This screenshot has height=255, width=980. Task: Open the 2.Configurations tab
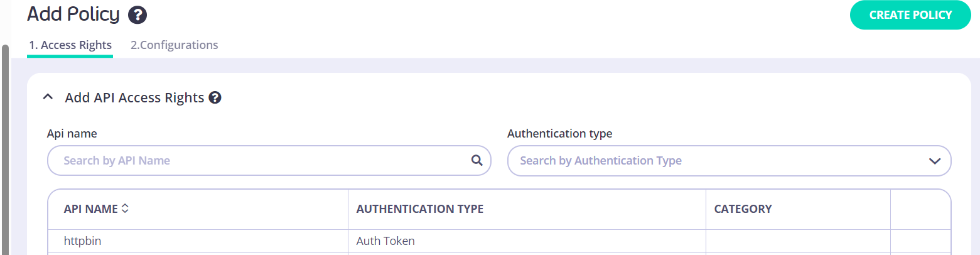(x=175, y=45)
